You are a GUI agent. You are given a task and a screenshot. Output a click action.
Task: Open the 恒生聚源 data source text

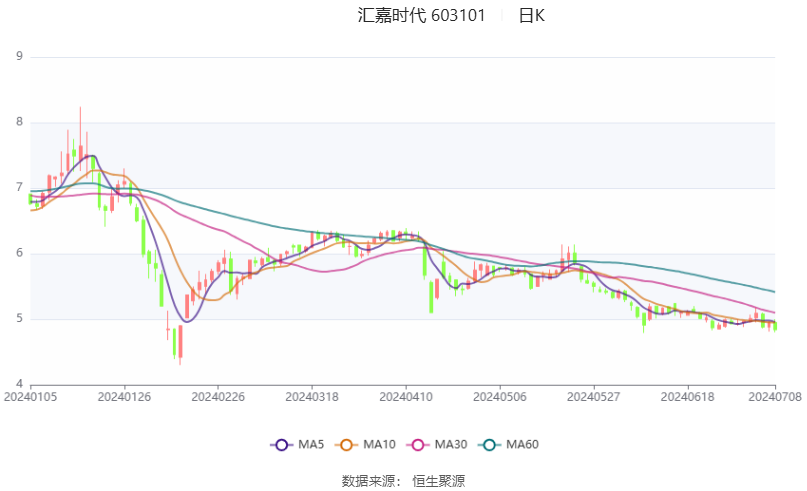point(438,481)
